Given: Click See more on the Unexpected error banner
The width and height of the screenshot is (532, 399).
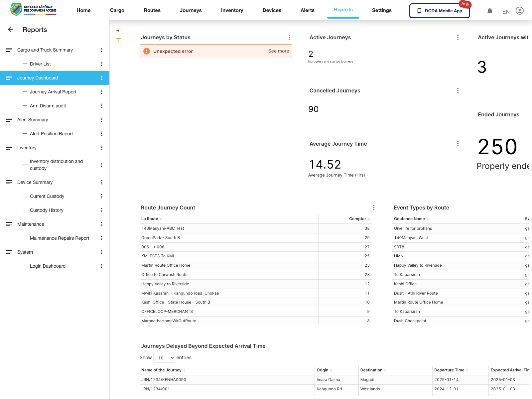Looking at the screenshot, I should coord(278,51).
